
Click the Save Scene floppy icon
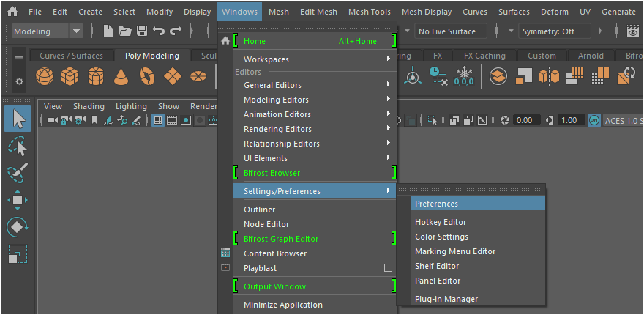click(142, 31)
